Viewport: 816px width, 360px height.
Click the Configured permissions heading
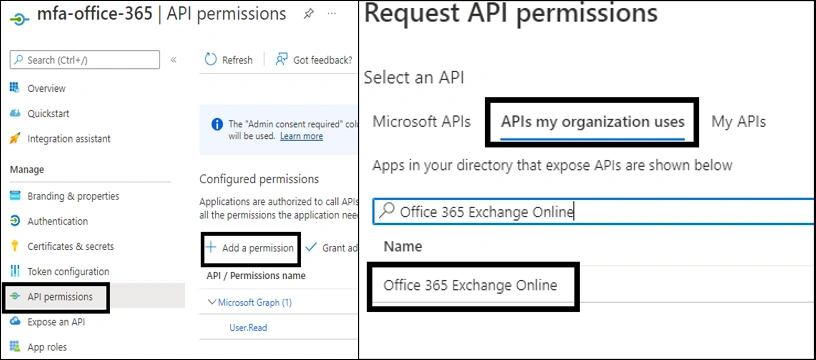pyautogui.click(x=259, y=179)
